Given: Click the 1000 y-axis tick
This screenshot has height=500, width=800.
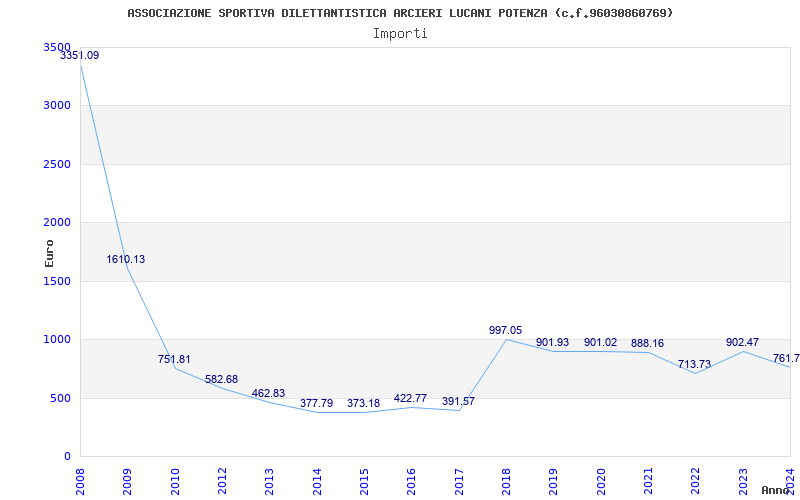Looking at the screenshot, I should pos(57,339).
